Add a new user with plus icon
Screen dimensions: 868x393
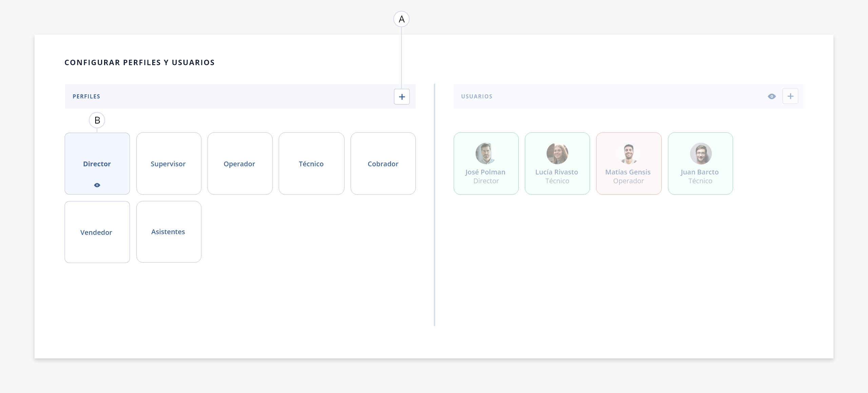tap(790, 96)
